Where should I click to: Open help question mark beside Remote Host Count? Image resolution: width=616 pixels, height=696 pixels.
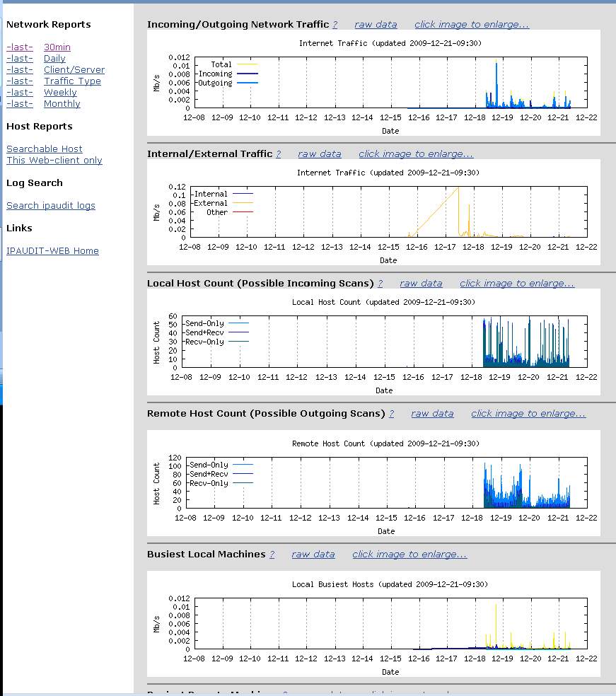point(392,414)
